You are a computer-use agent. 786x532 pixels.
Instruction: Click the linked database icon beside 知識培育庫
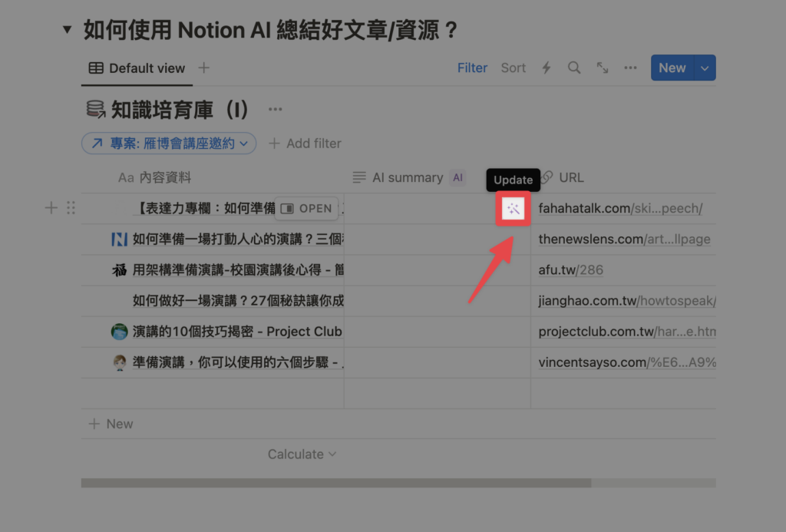click(95, 109)
